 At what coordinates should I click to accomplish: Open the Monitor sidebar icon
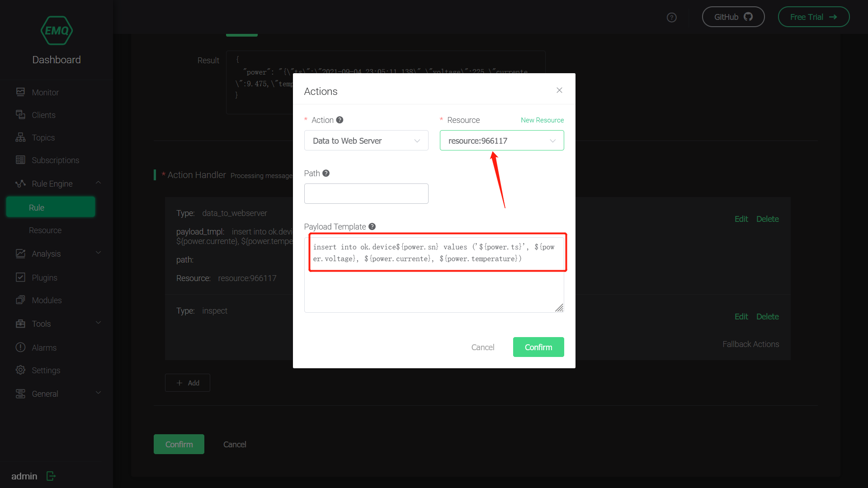pos(20,92)
